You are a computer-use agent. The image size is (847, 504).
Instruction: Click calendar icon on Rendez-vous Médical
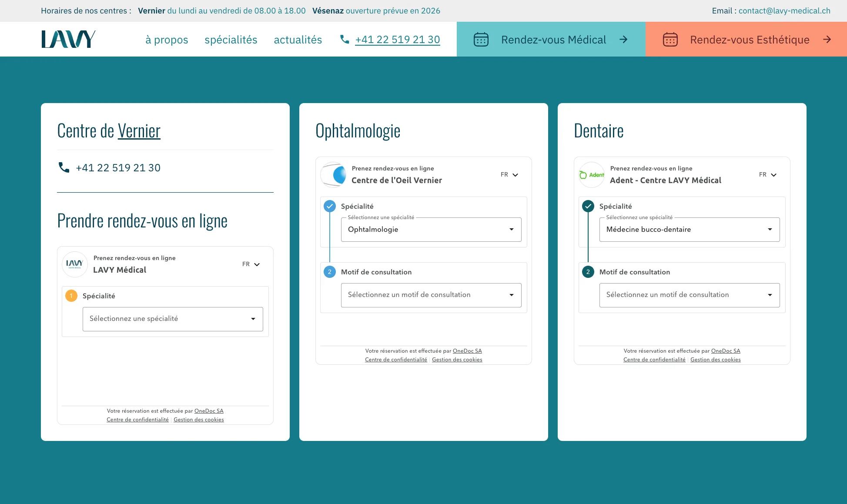coord(481,40)
